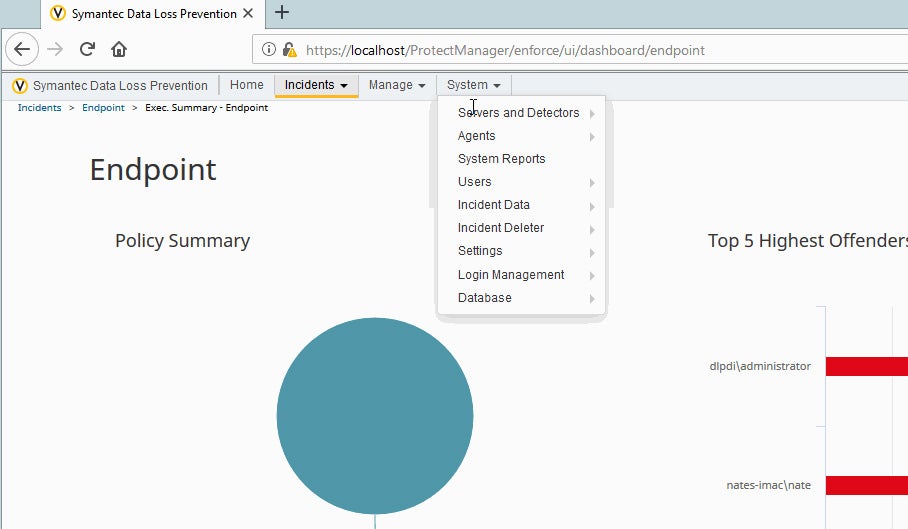Image resolution: width=908 pixels, height=529 pixels.
Task: Expand the Servers and Detectors submenu
Action: coord(520,113)
